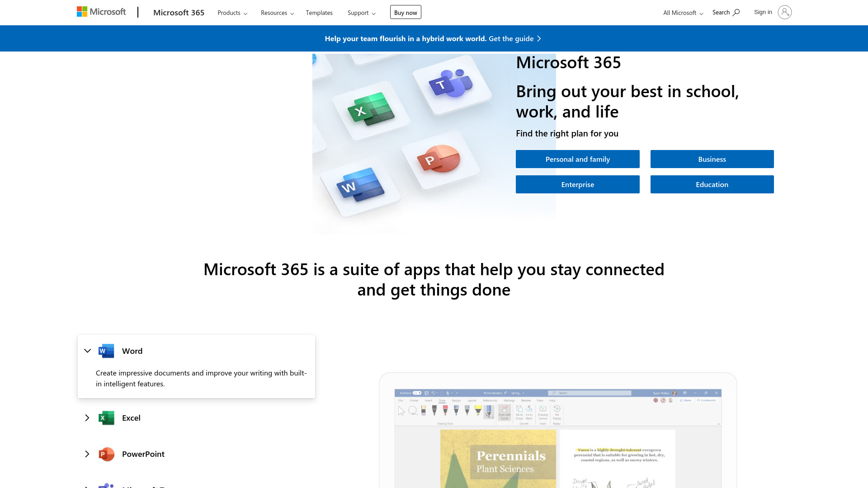Screen dimensions: 868x488
Task: Expand the Resources dropdown menu
Action: (x=277, y=13)
